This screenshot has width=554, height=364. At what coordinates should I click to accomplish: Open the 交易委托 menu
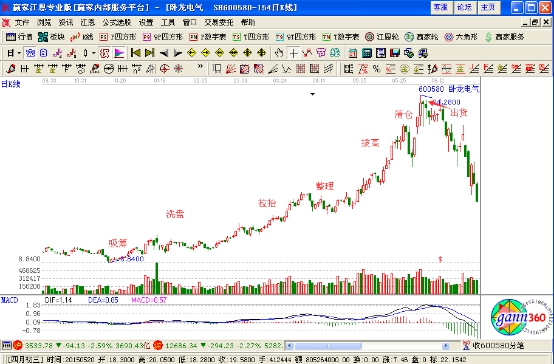219,23
